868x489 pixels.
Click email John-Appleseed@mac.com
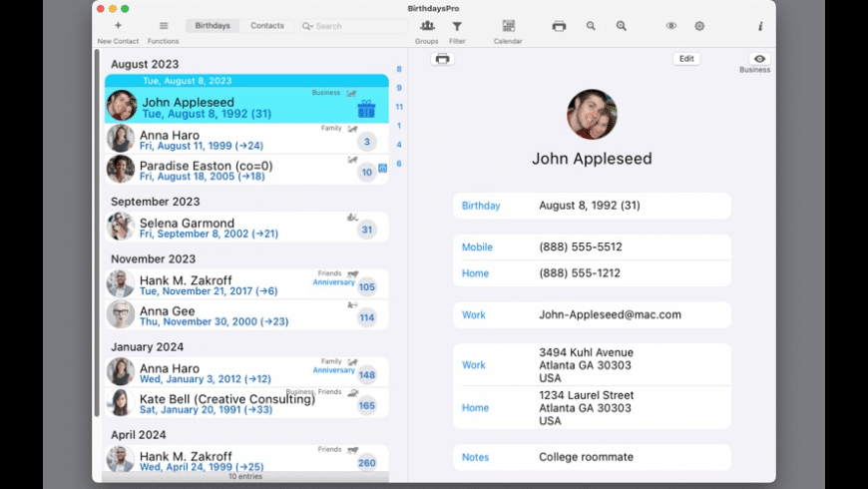coord(610,314)
